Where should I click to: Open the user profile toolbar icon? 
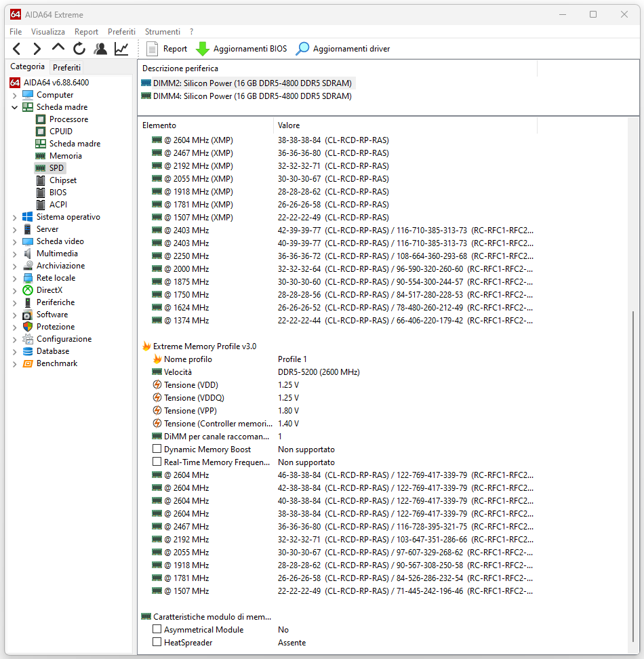[100, 49]
